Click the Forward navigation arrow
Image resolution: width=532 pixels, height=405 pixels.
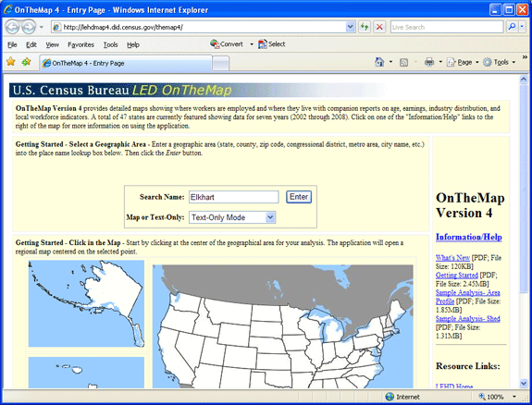click(x=29, y=27)
